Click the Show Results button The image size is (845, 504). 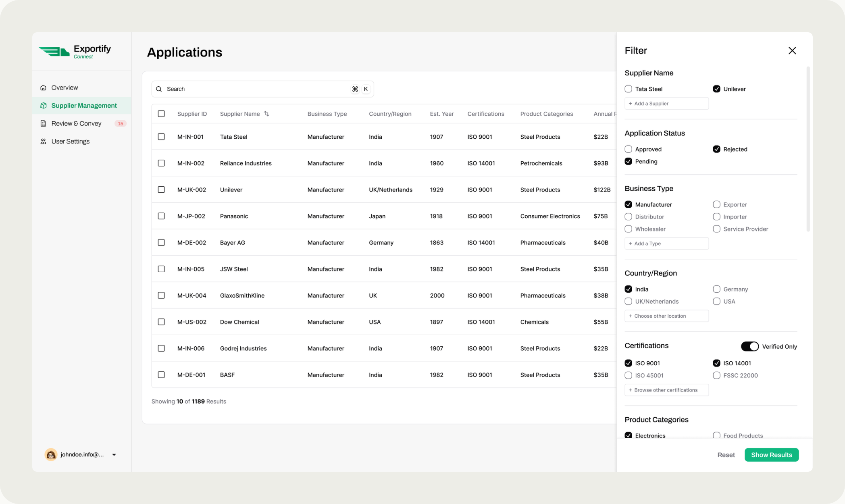click(x=771, y=455)
